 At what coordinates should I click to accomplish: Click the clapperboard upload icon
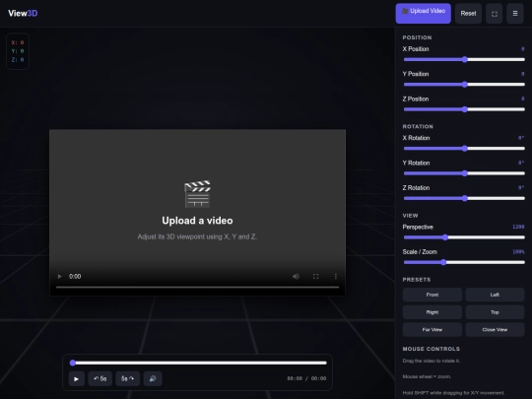coord(197,194)
